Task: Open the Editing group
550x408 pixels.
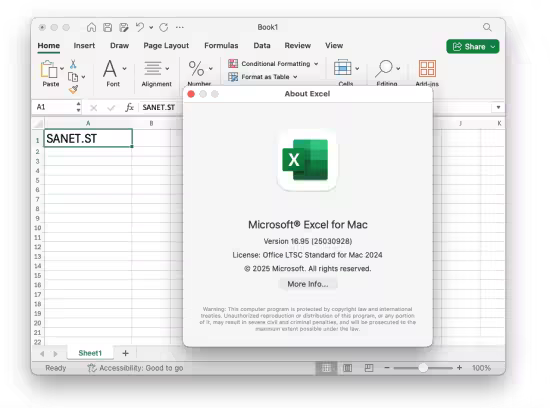Action: (387, 73)
